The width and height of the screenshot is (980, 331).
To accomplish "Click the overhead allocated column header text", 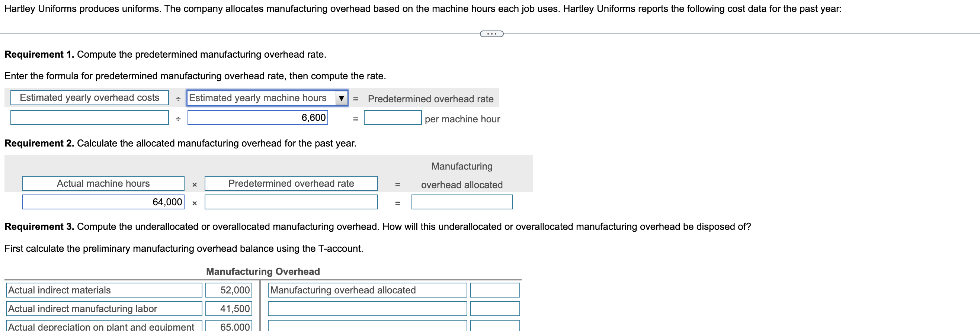I will pyautogui.click(x=462, y=185).
